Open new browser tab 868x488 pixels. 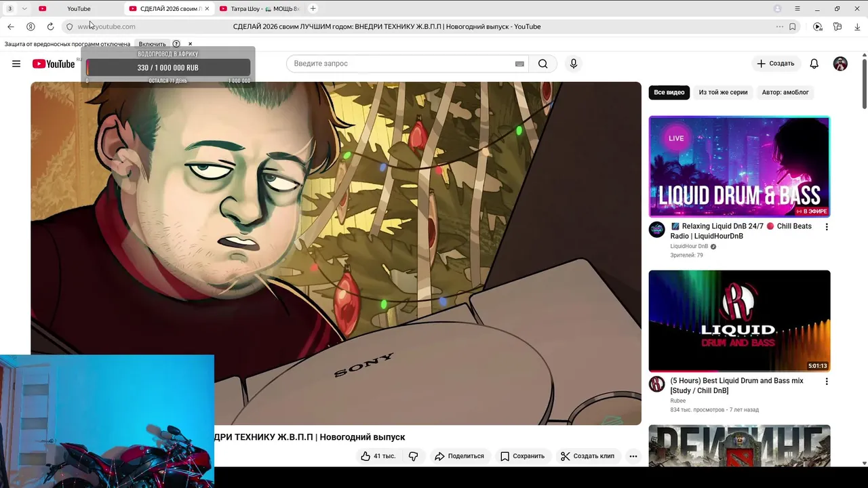tap(313, 9)
